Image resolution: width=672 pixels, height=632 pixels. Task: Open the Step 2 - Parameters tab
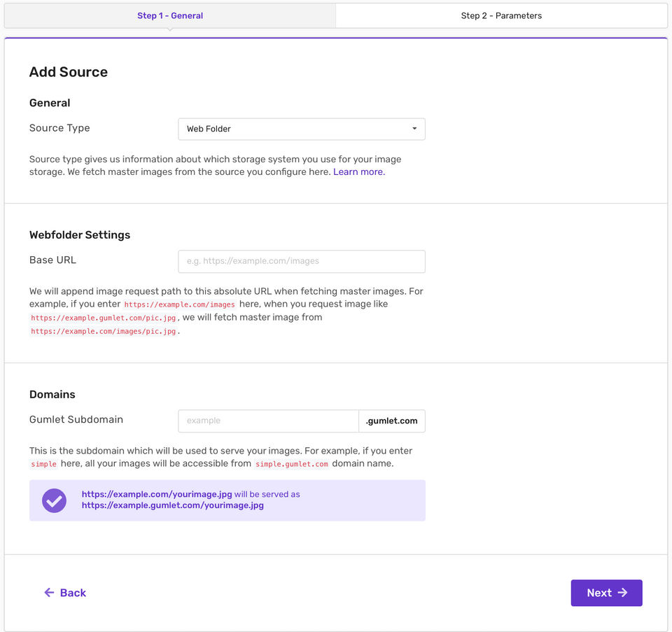click(x=501, y=15)
